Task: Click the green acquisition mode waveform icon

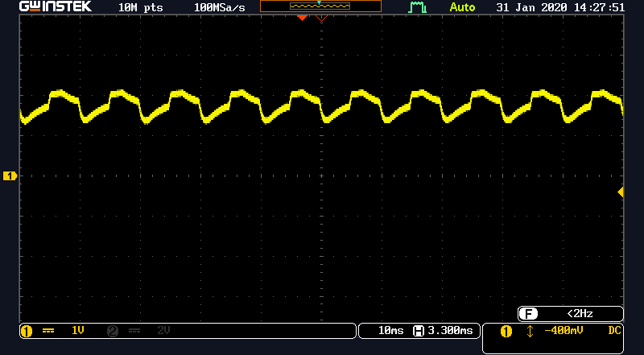Action: (x=417, y=7)
